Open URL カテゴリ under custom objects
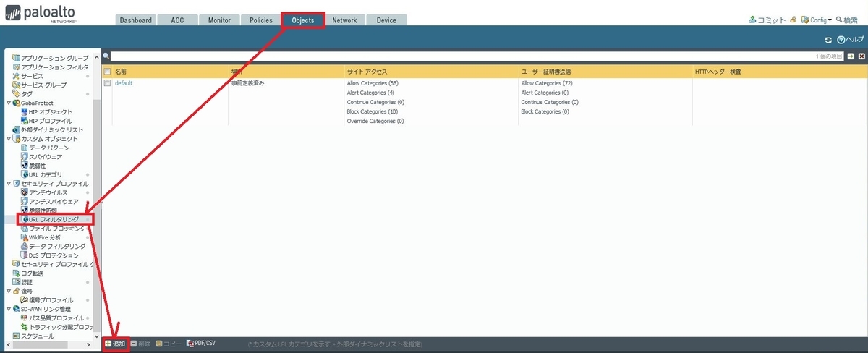 41,174
